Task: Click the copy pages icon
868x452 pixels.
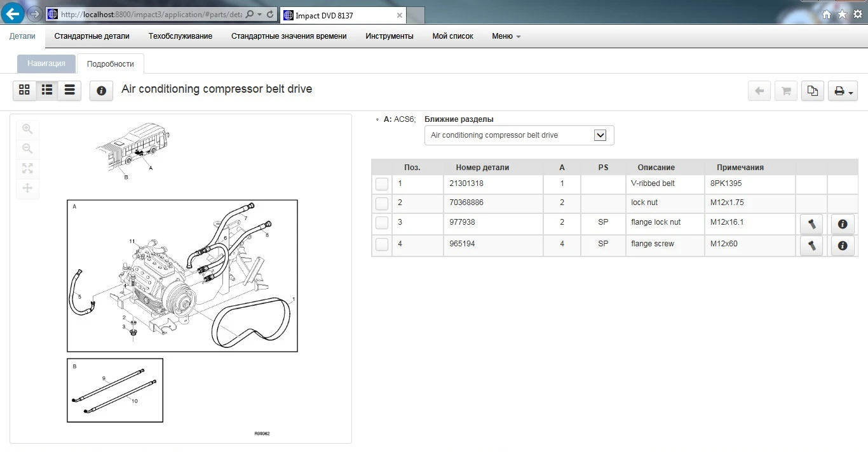Action: 812,91
